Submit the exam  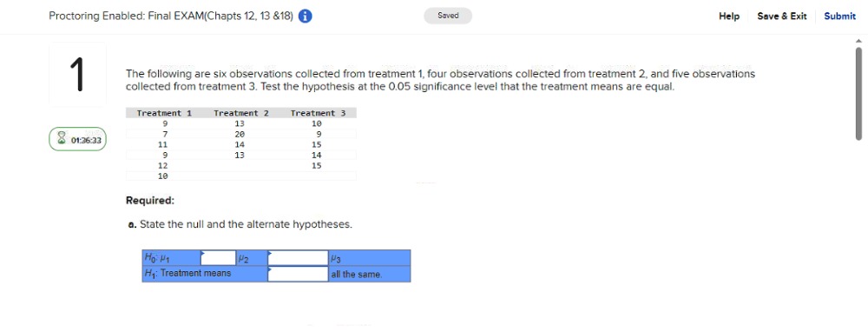839,16
